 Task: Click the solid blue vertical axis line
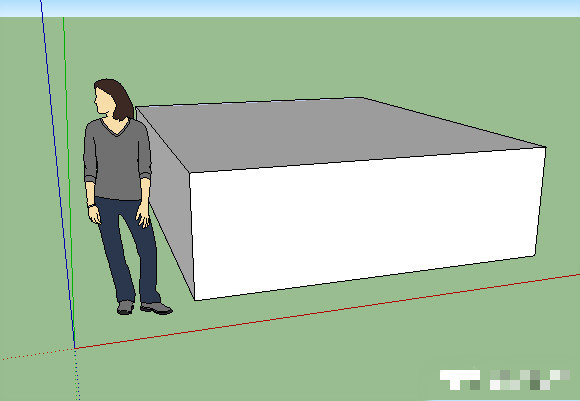pyautogui.click(x=57, y=174)
